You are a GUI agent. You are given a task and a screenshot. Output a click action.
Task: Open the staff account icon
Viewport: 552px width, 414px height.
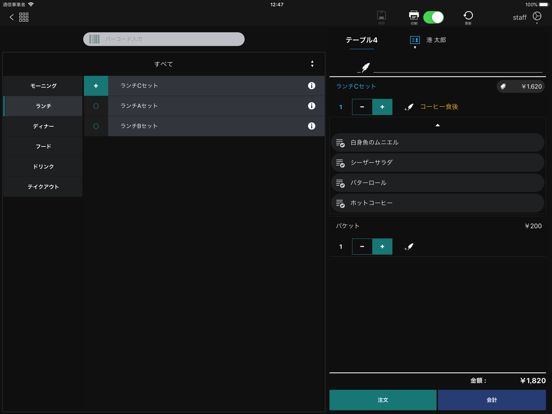click(x=537, y=17)
